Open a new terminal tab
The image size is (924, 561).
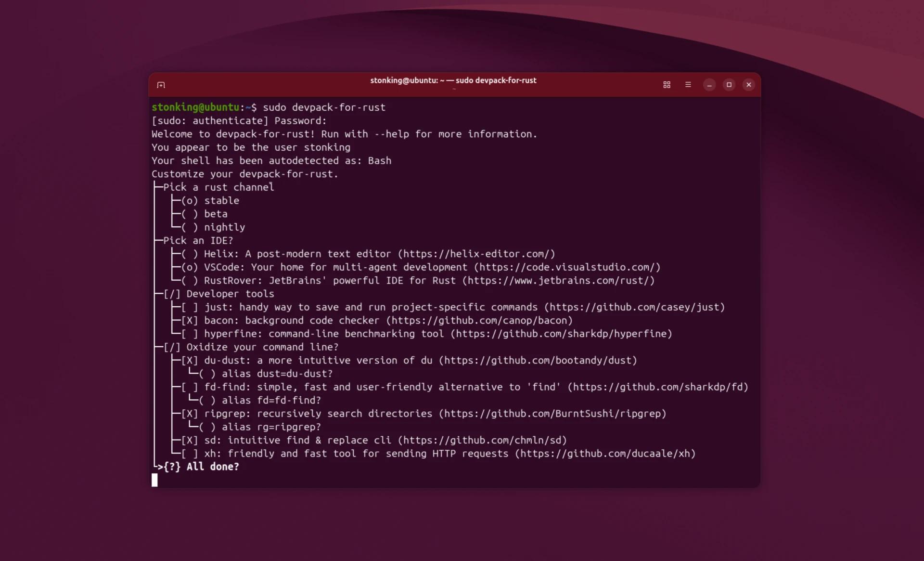[x=161, y=85]
